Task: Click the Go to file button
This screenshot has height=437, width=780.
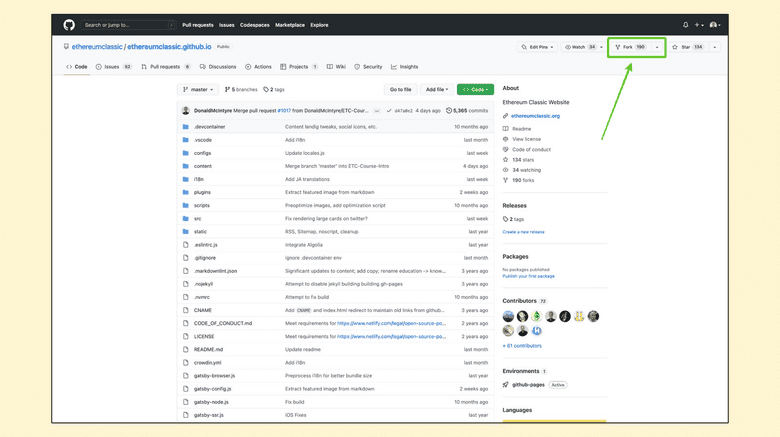Action: (400, 89)
